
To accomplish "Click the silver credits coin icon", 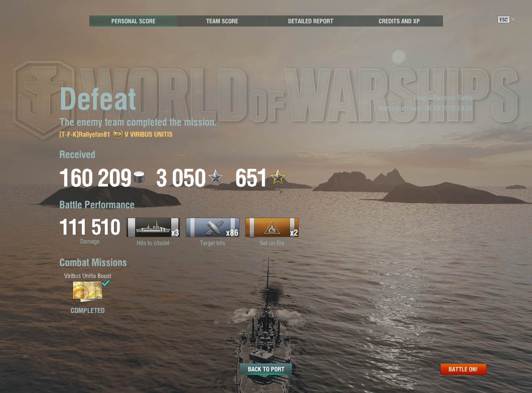I will point(139,177).
